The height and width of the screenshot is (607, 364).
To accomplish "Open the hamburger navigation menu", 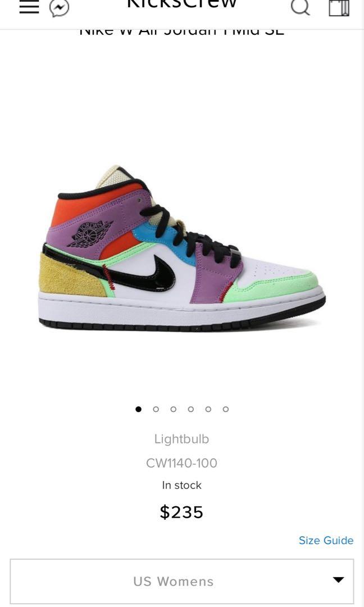I will point(29,7).
